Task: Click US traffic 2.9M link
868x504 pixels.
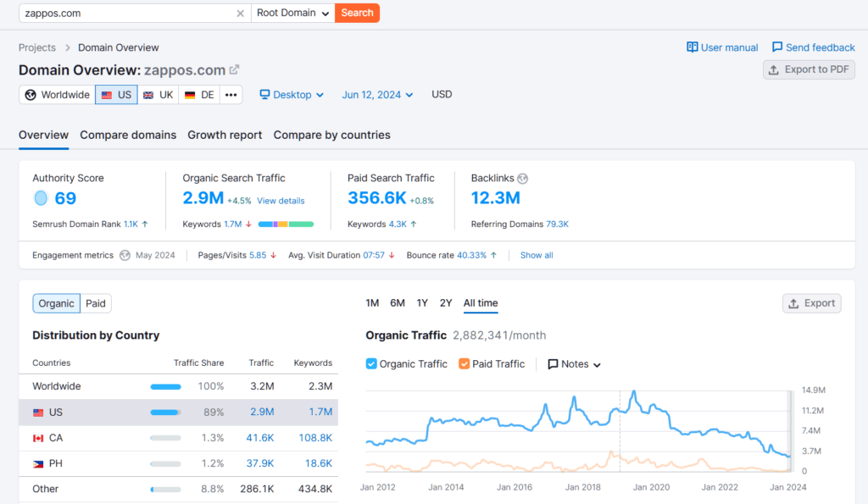Action: pos(262,413)
